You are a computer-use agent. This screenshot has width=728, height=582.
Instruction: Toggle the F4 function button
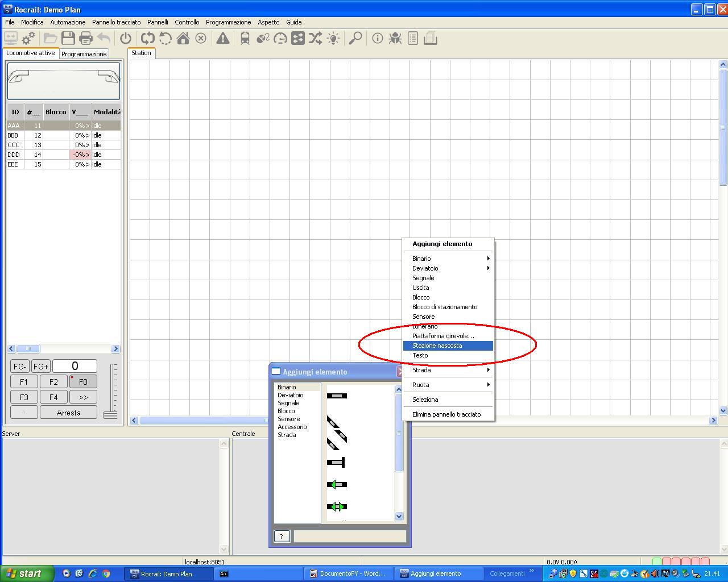click(53, 397)
